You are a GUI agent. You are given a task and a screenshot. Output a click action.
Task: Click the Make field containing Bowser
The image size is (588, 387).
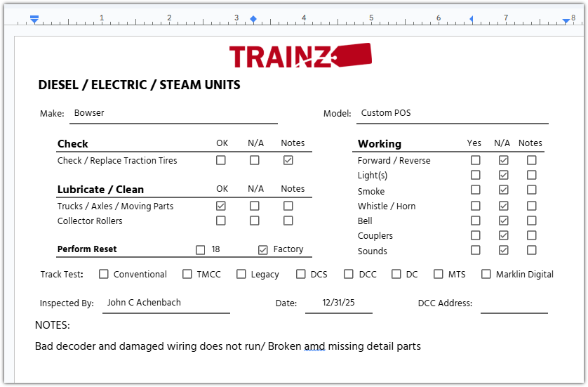(173, 114)
